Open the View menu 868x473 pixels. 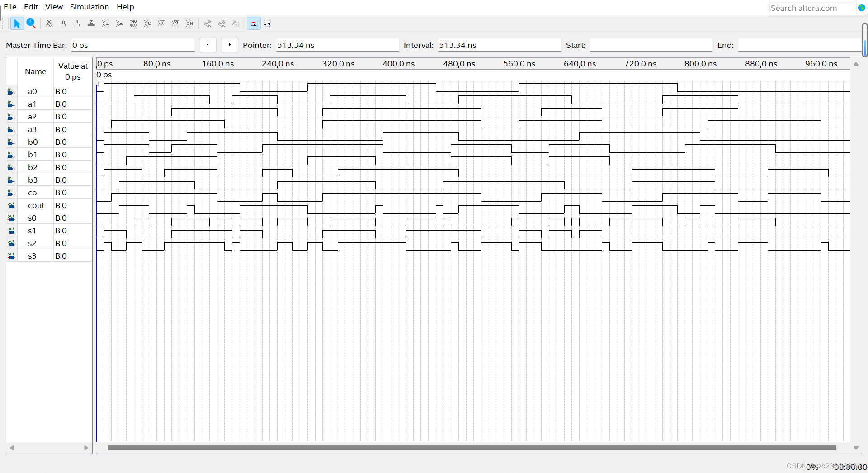click(x=54, y=7)
